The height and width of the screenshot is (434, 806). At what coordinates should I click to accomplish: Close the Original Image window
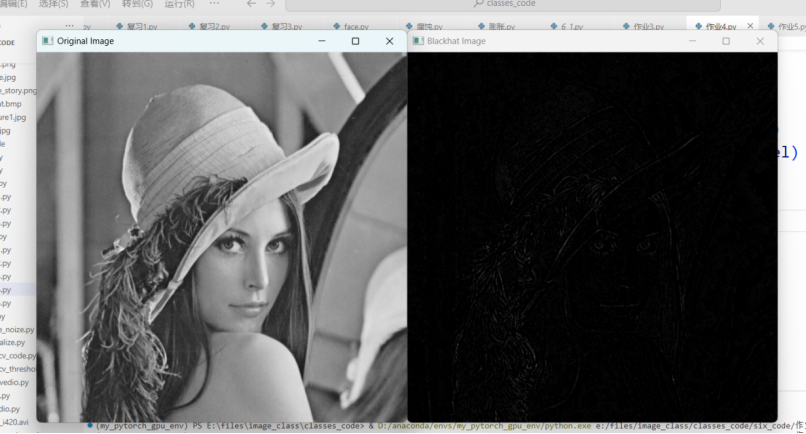[390, 41]
